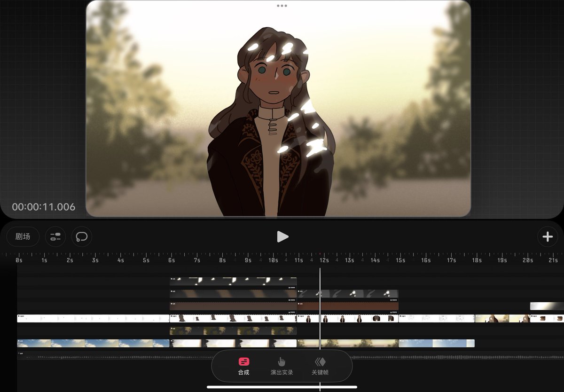The width and height of the screenshot is (564, 392).
Task: Select the dark striped clip below top clip
Action: point(233,293)
